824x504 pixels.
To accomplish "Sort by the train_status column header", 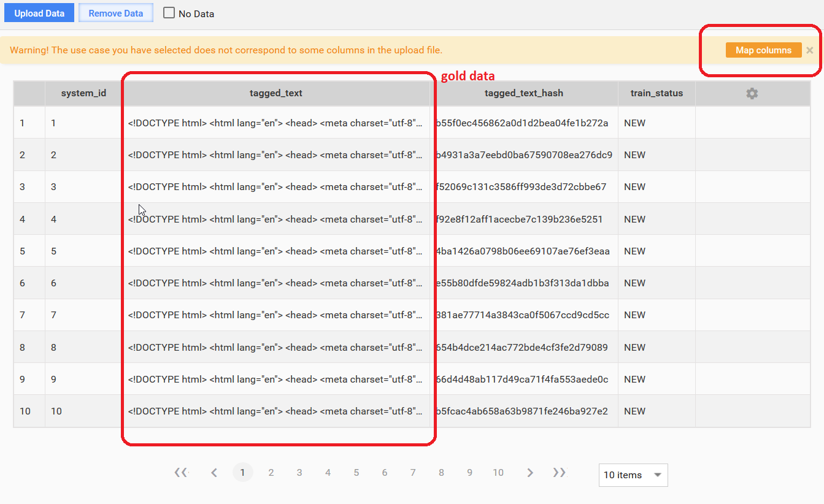I will (x=657, y=93).
